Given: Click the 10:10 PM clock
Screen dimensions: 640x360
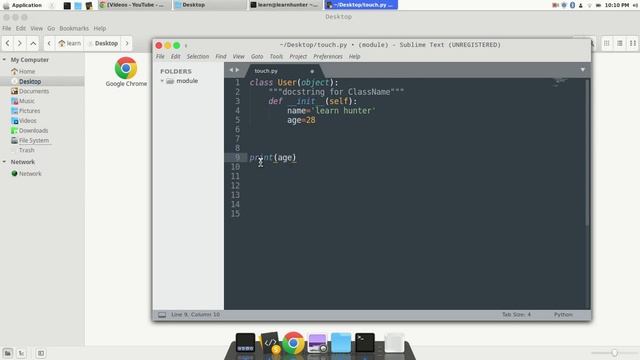Looking at the screenshot, I should 617,5.
